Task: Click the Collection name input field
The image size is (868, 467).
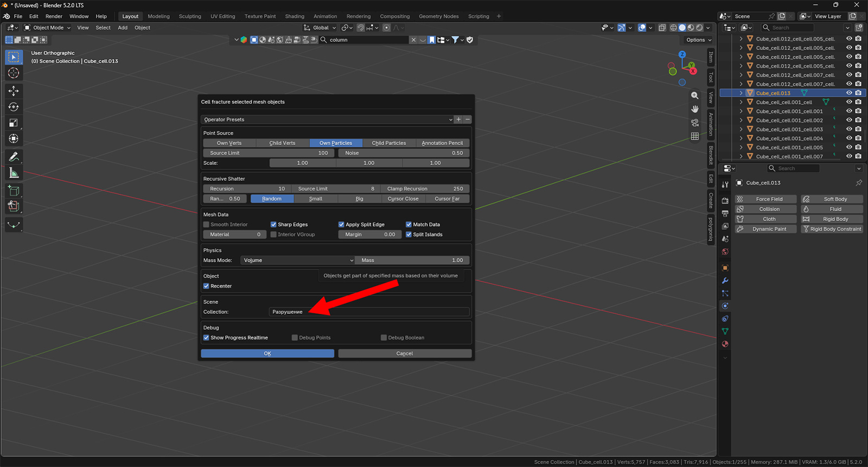Action: click(369, 312)
